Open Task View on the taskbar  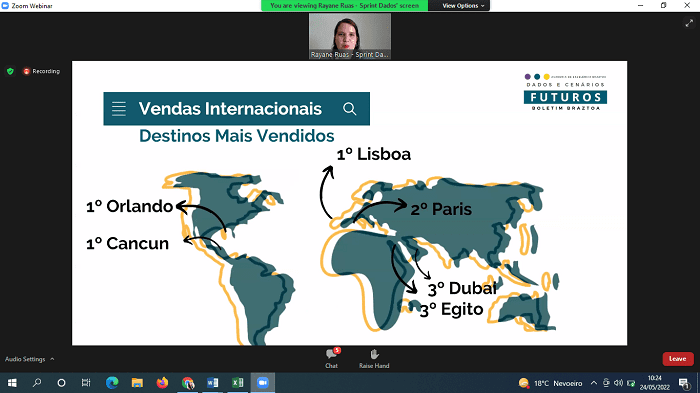86,383
